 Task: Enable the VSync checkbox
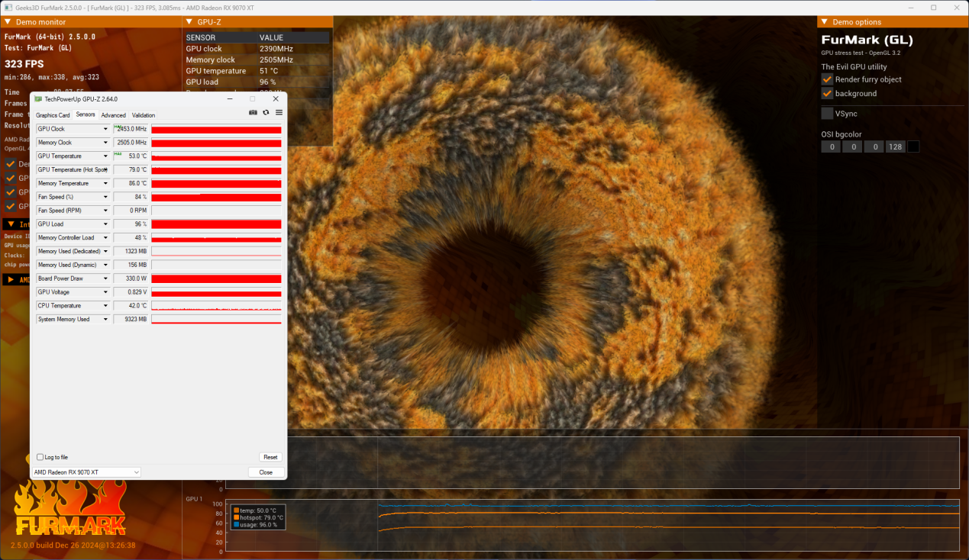coord(827,114)
